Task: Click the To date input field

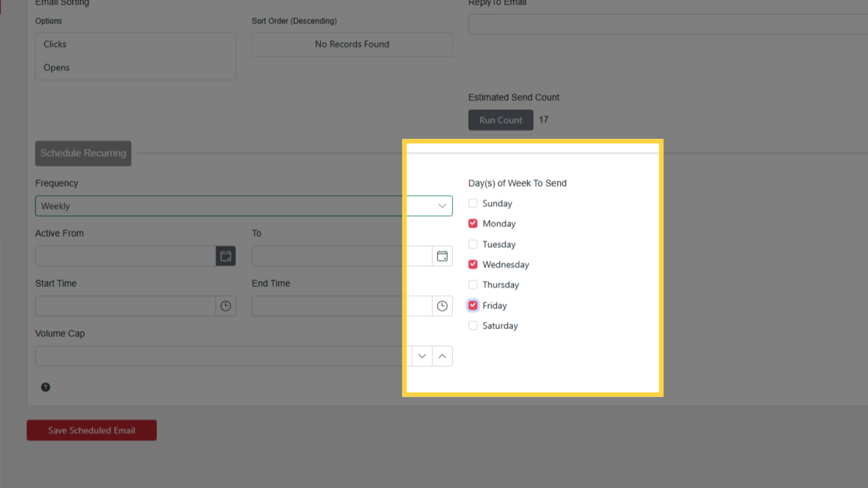Action: pos(342,256)
